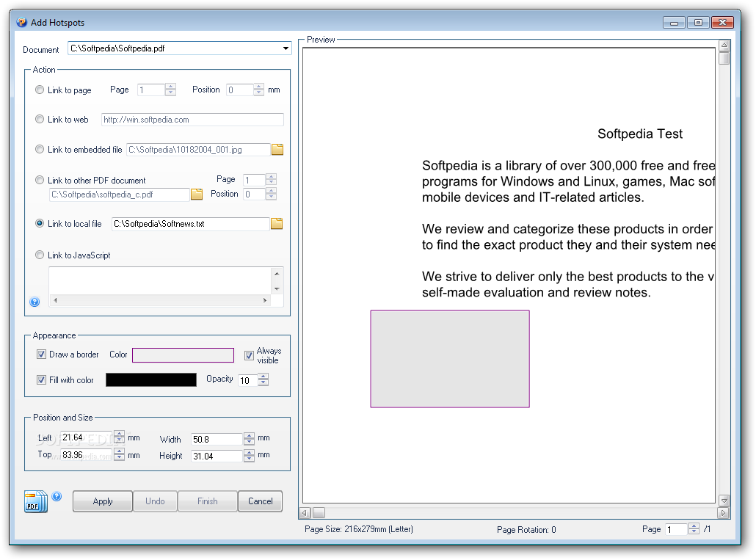Close the Add Hotspots window
756x560 pixels.
[722, 22]
